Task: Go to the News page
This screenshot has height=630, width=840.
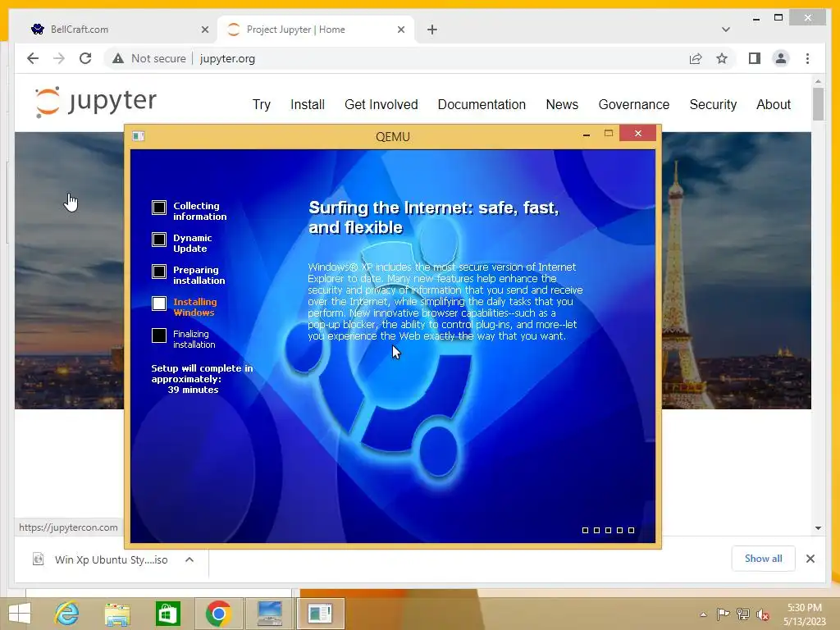Action: coord(562,104)
